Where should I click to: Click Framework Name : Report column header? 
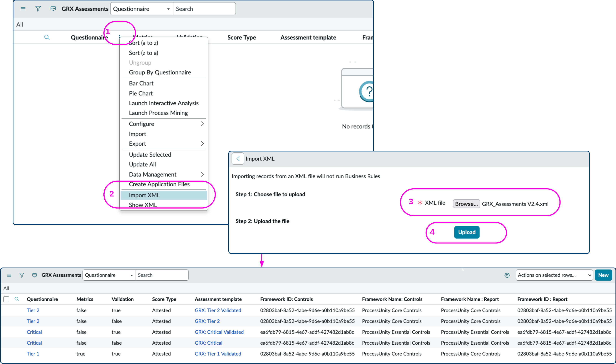[x=470, y=299]
